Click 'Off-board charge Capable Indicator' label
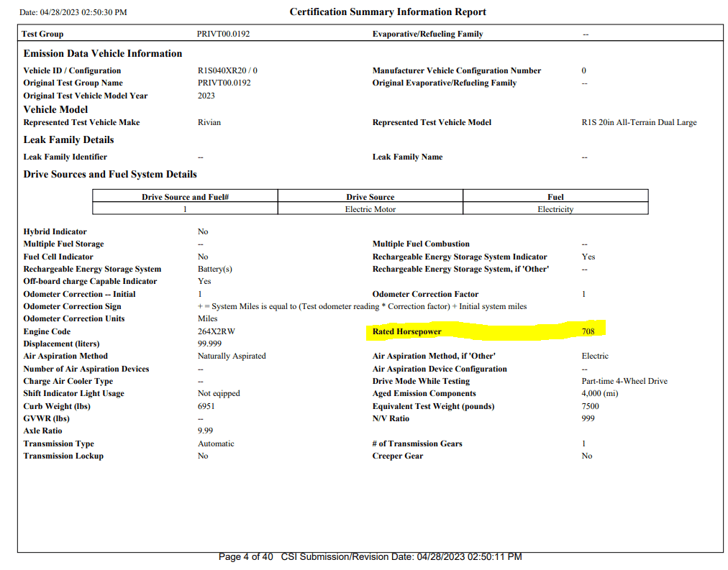 [x=90, y=281]
